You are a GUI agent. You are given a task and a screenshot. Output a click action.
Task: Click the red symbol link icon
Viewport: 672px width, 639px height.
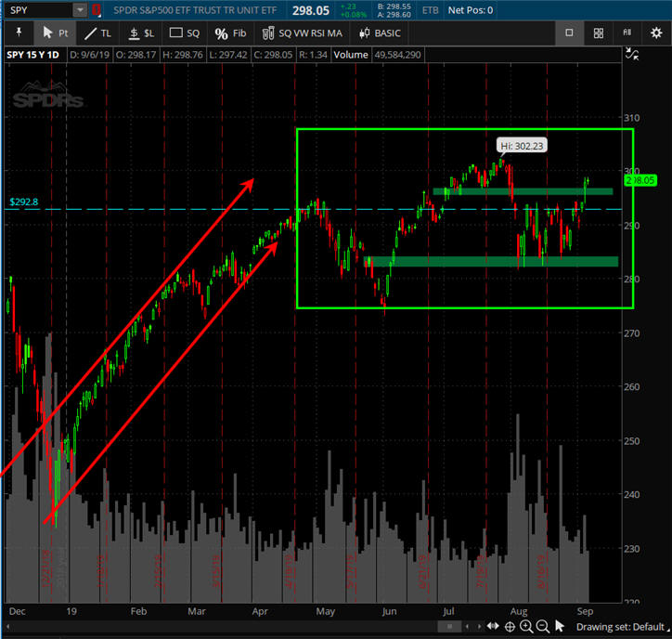pyautogui.click(x=97, y=10)
